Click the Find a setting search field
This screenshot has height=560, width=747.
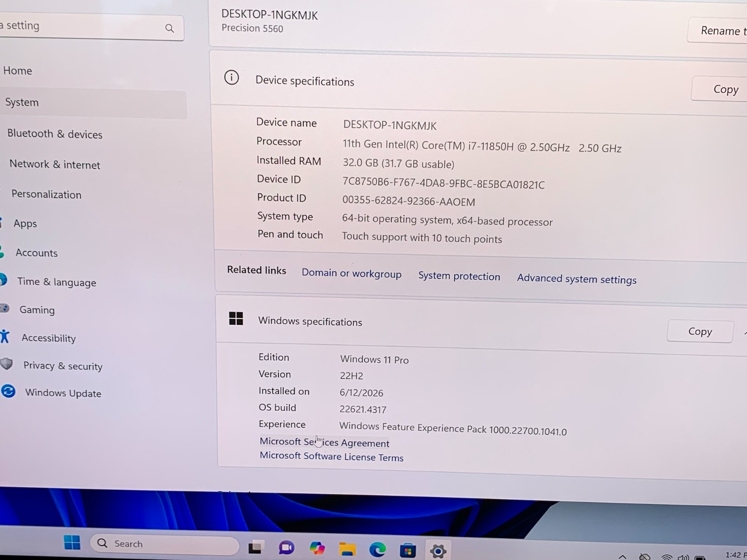tap(92, 27)
